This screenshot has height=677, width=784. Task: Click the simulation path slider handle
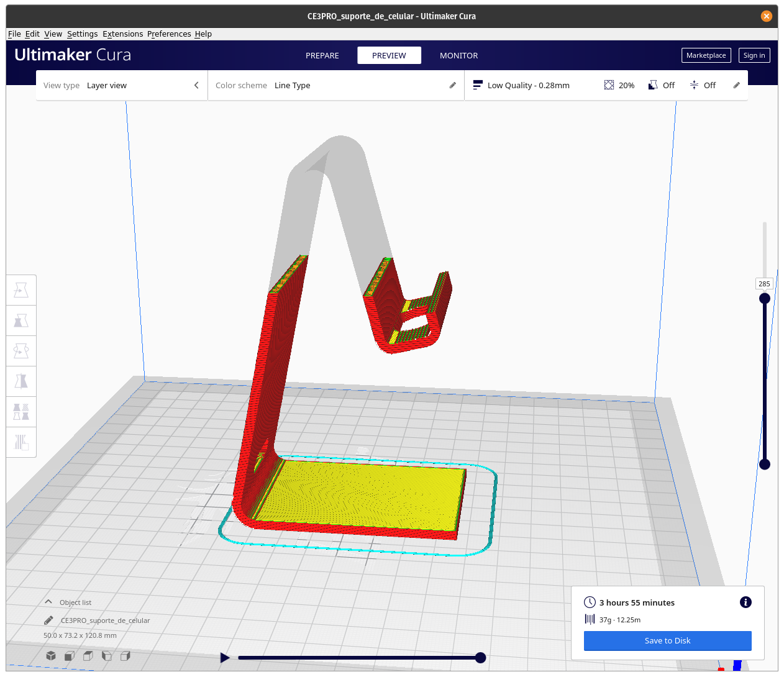point(480,658)
